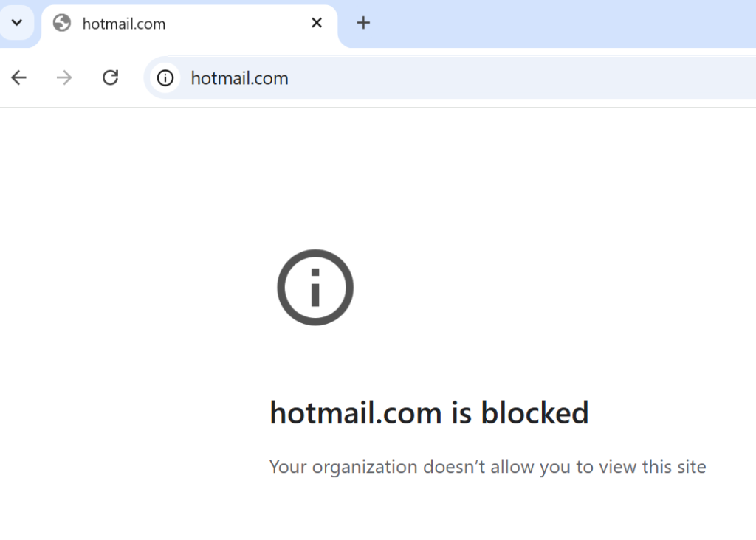Screen dimensions: 756x540
Task: Go back using the back arrow
Action: point(18,77)
